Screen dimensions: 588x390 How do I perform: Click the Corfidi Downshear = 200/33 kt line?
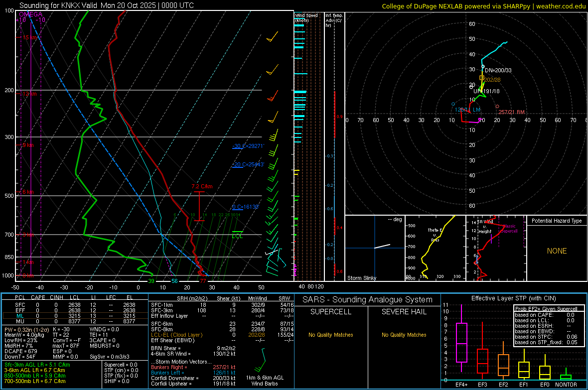(x=193, y=378)
